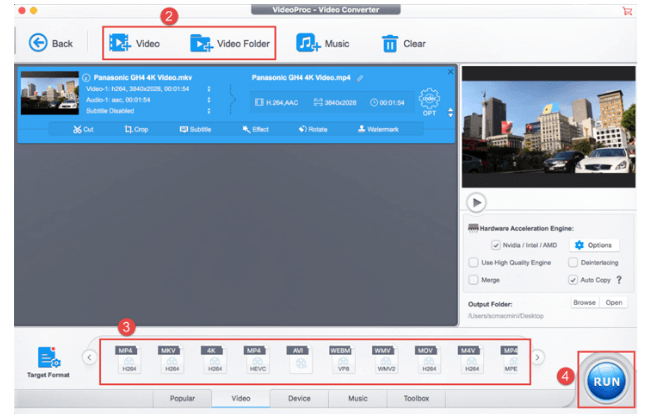Switch to the Popular tab
The height and width of the screenshot is (414, 650).
182,398
